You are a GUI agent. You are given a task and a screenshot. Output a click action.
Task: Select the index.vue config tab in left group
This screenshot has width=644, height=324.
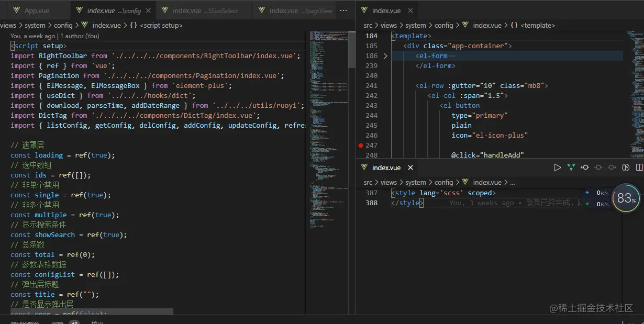[x=114, y=10]
